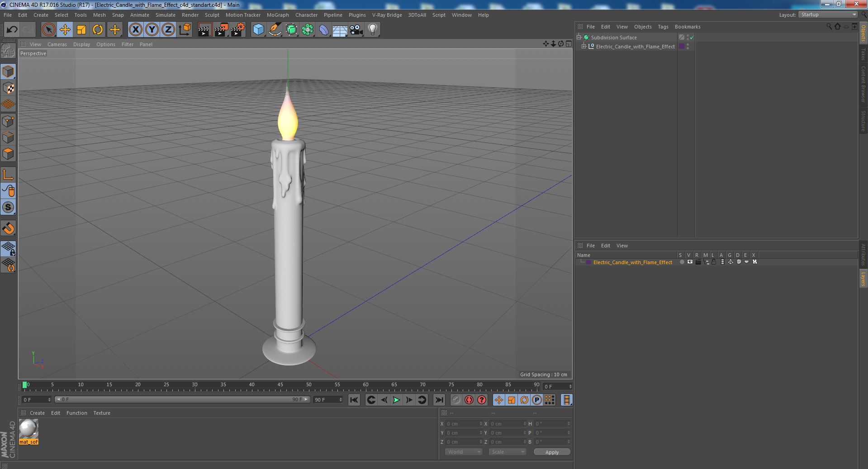Image resolution: width=868 pixels, height=469 pixels.
Task: Open material manager Create menu
Action: point(37,413)
